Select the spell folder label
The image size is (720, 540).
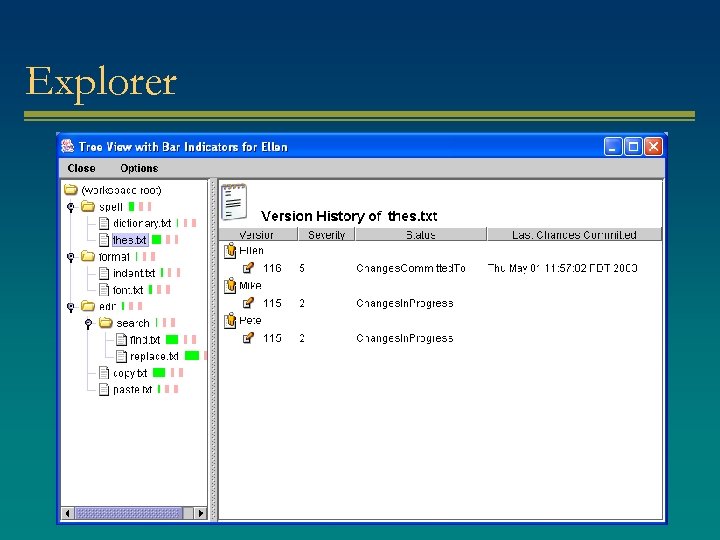click(111, 207)
